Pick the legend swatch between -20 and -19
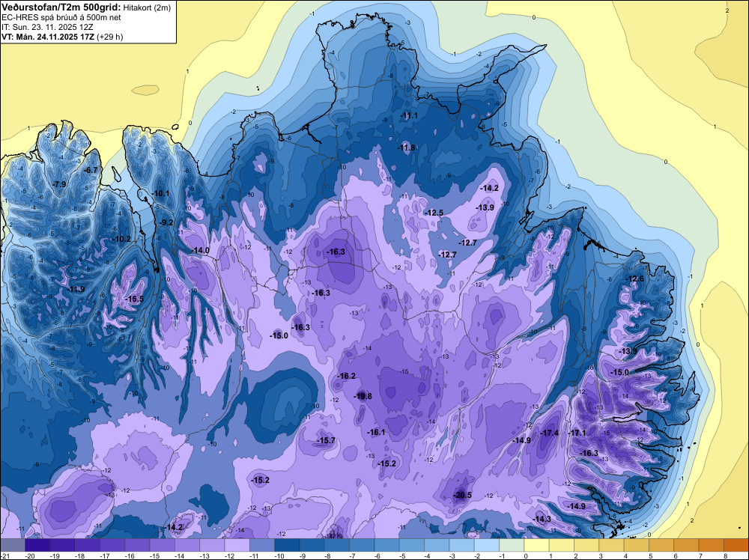Image resolution: width=749 pixels, height=560 pixels. click(37, 545)
